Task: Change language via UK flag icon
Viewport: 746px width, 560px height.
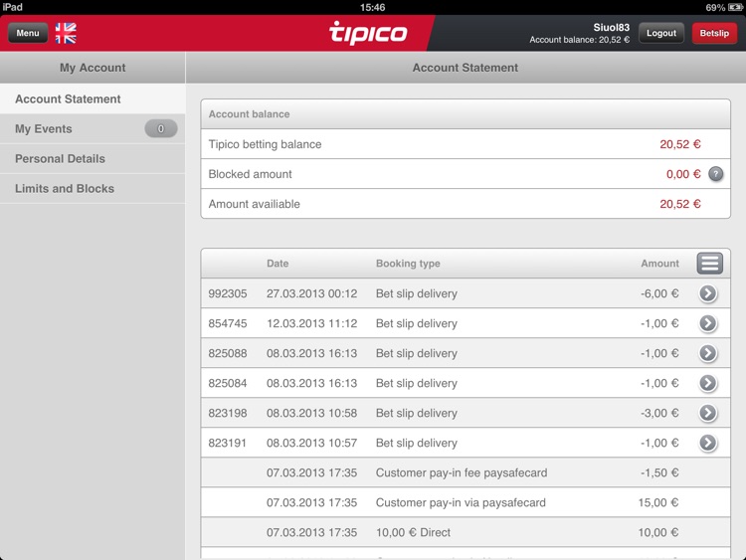Action: coord(66,33)
